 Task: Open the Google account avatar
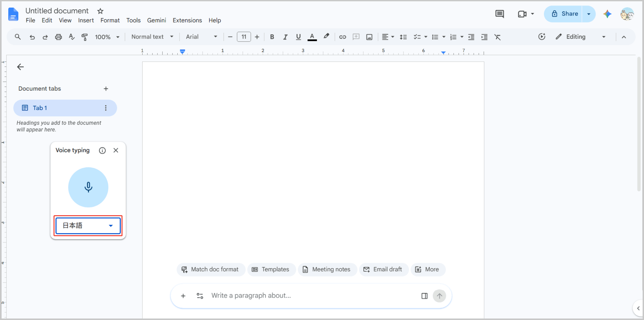[x=627, y=14]
